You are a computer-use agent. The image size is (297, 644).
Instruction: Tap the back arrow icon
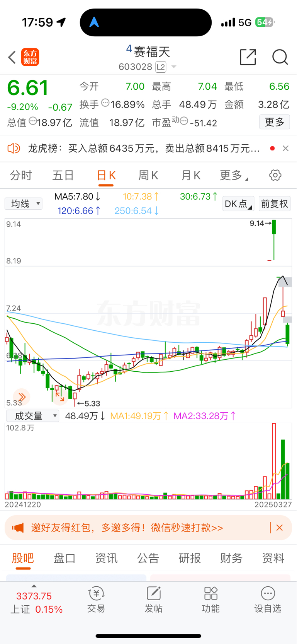(x=12, y=57)
